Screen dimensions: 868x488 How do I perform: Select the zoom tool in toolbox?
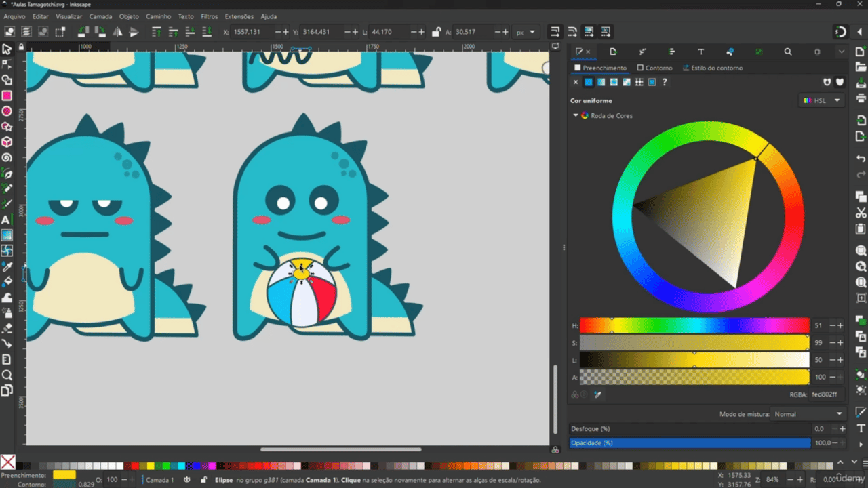(x=7, y=375)
